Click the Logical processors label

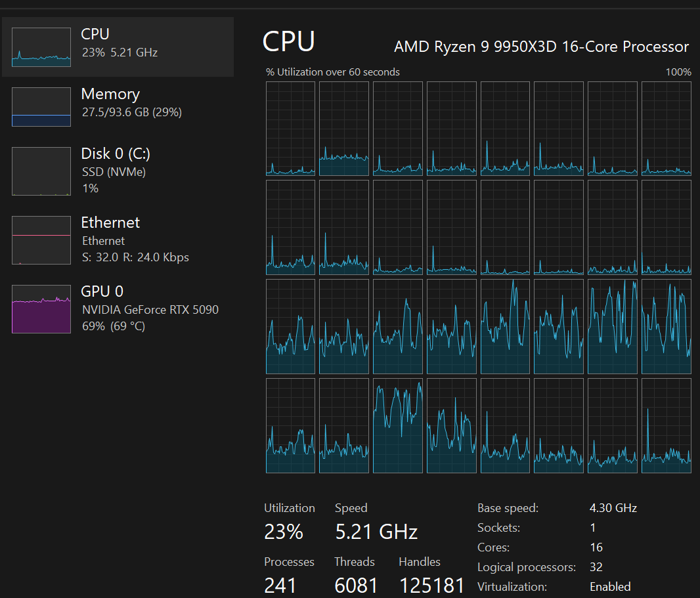(x=527, y=567)
